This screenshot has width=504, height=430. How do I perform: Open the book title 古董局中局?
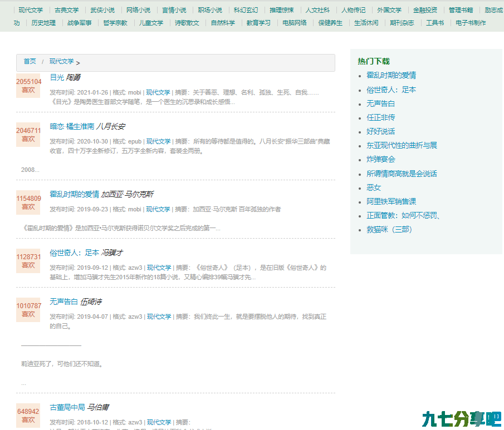pyautogui.click(x=67, y=407)
